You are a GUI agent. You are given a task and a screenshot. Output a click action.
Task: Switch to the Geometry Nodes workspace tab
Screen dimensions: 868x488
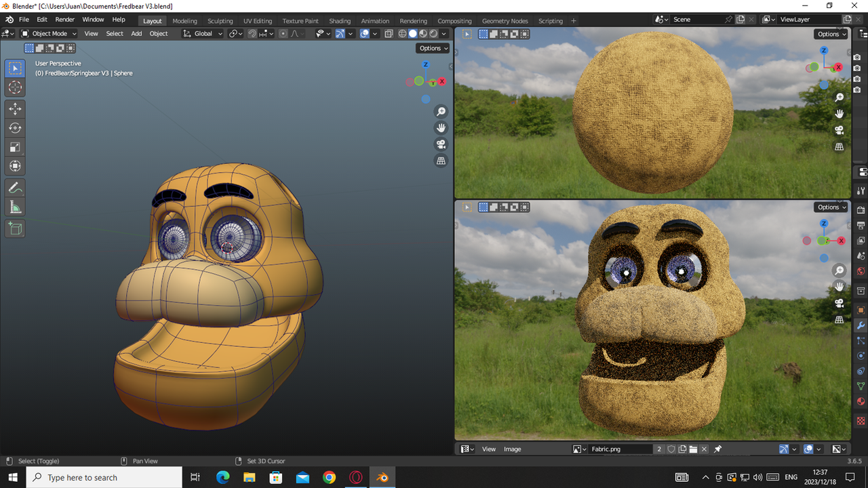(x=505, y=21)
